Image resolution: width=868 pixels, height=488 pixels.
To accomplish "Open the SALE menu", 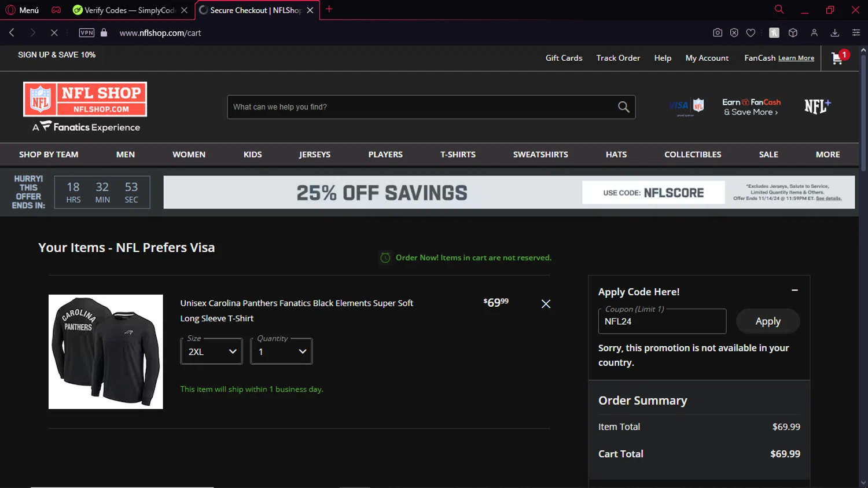I will tap(768, 155).
